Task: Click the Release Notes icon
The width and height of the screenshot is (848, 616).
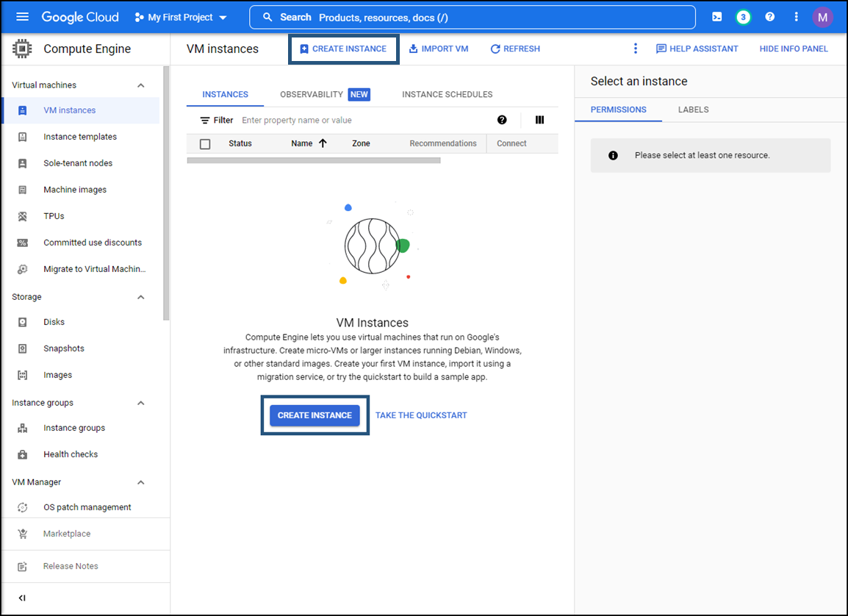Action: coord(22,567)
